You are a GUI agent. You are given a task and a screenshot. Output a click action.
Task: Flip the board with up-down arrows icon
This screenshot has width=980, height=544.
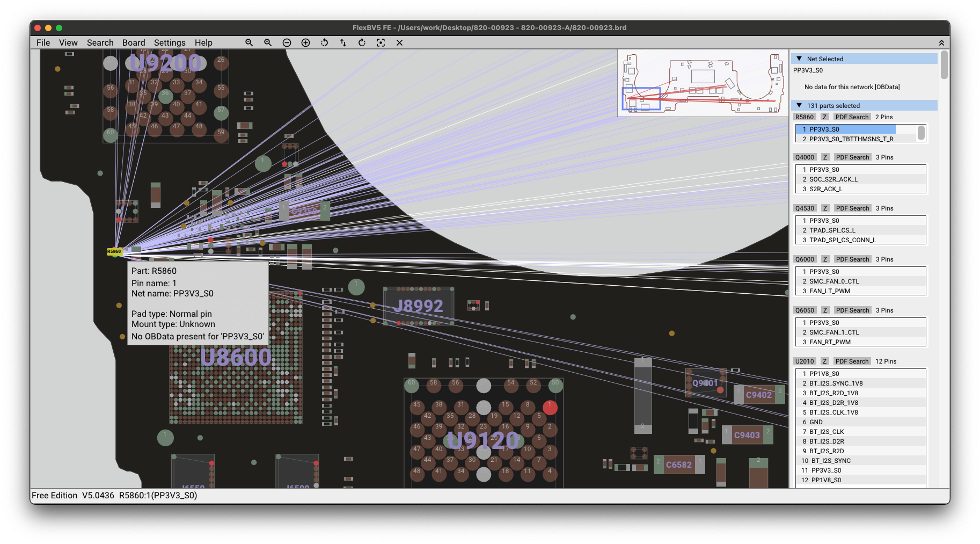(343, 42)
